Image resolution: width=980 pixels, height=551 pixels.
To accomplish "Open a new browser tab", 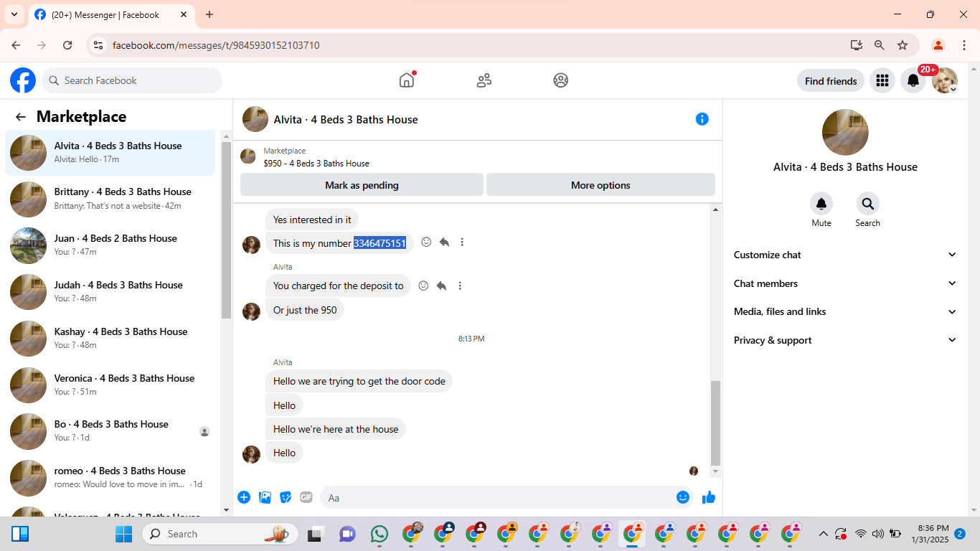I will 209,14.
